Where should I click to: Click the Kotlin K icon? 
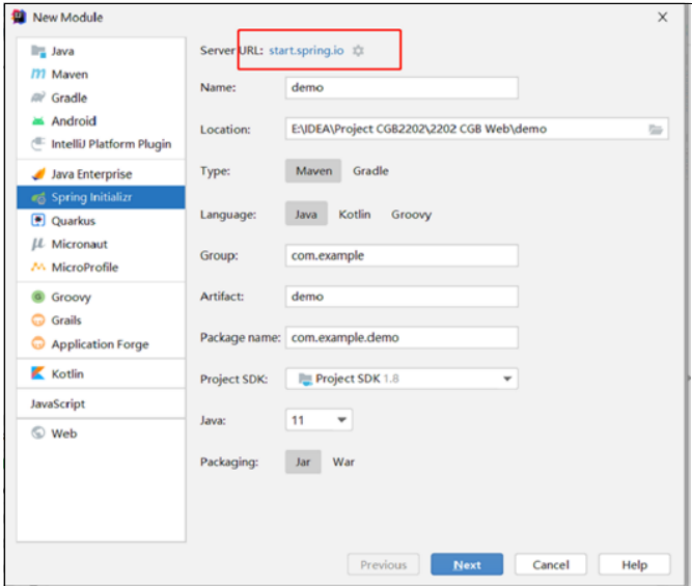coord(38,373)
